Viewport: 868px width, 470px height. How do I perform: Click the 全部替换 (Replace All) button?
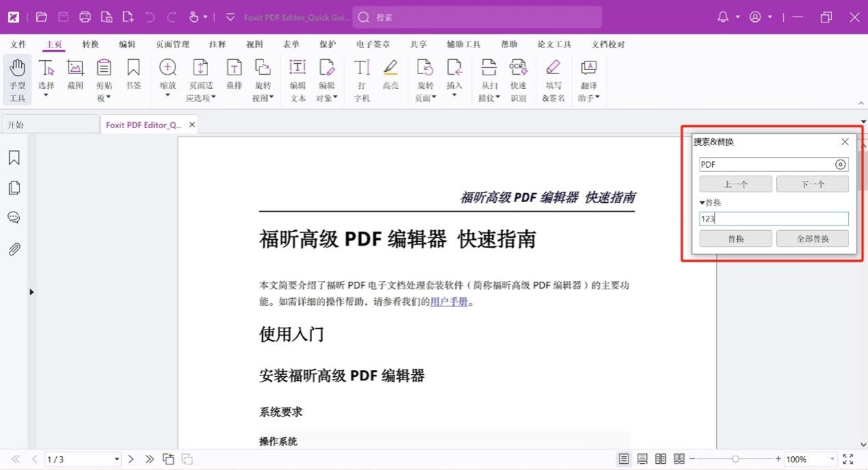coord(813,239)
